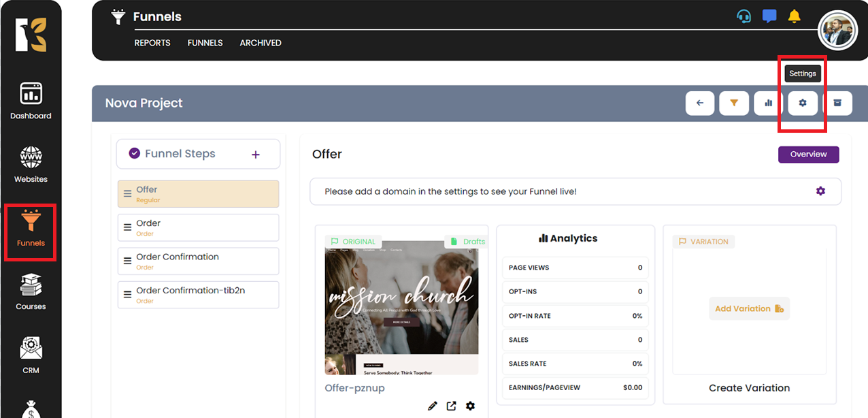
Task: Open the funnel statistics bar chart button
Action: [769, 103]
